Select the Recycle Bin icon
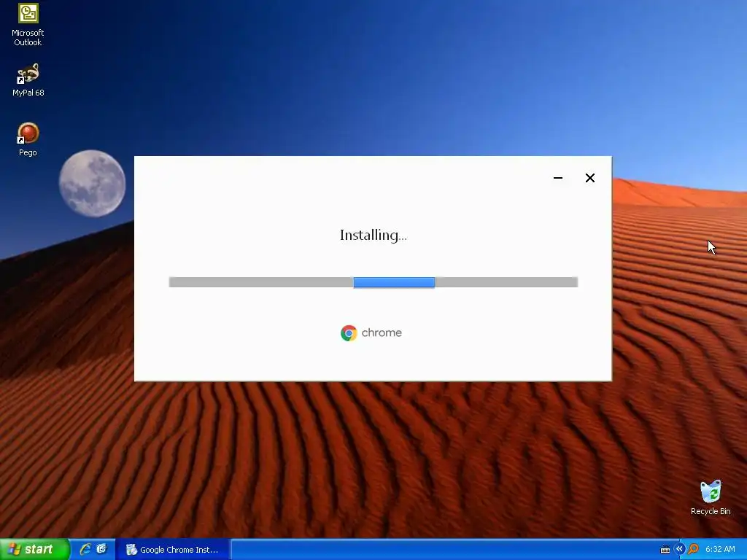 click(x=711, y=497)
